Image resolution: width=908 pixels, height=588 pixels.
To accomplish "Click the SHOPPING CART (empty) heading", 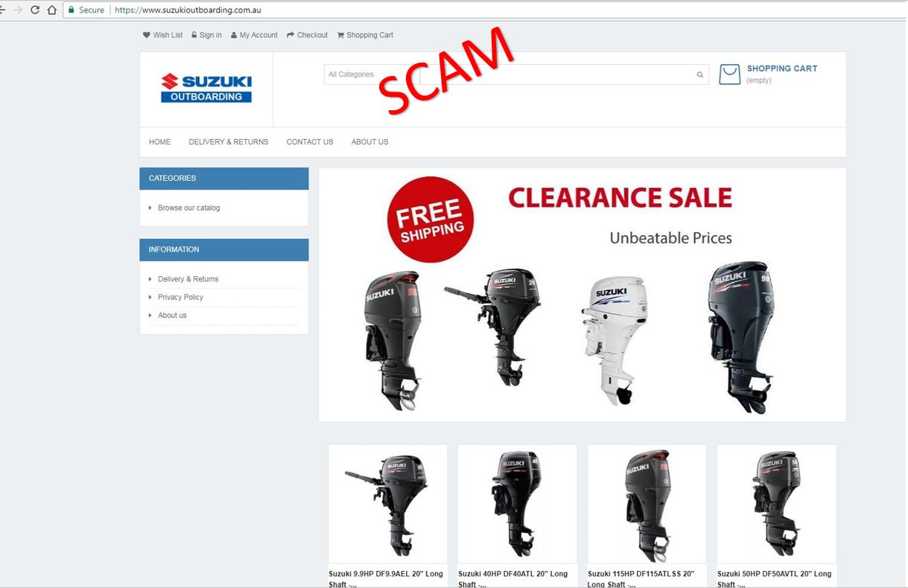I will [781, 74].
